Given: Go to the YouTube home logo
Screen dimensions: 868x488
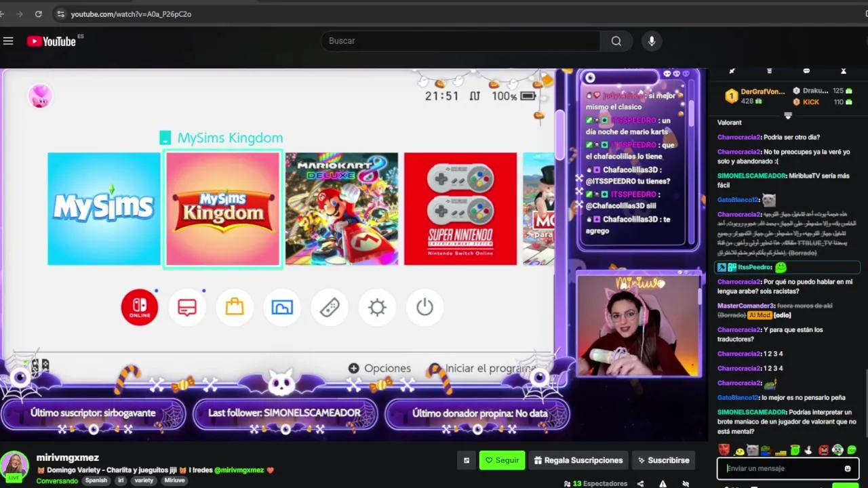Looking at the screenshot, I should [52, 41].
